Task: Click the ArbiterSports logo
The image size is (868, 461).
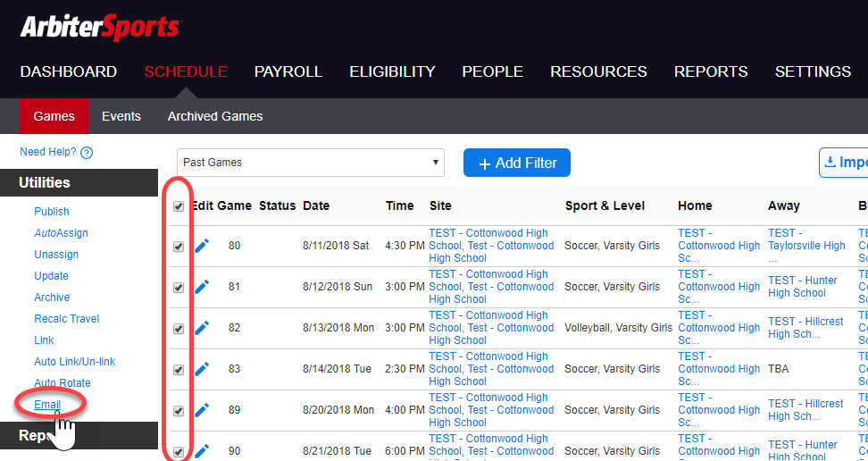Action: (x=100, y=28)
